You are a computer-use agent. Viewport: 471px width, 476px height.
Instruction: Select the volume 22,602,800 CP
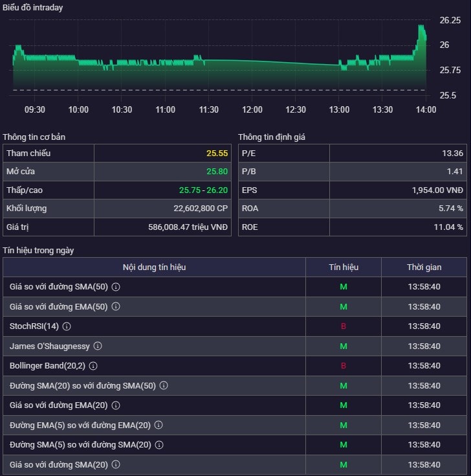[x=201, y=209]
